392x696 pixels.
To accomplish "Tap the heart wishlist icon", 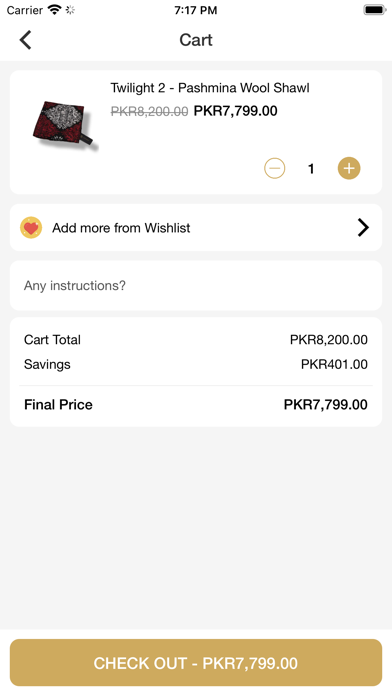I will [31, 228].
